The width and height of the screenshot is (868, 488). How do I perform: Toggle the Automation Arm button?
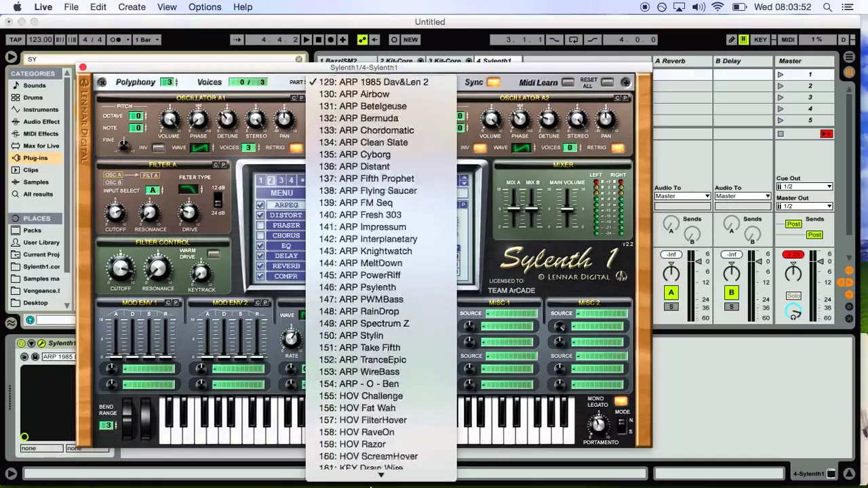click(362, 40)
